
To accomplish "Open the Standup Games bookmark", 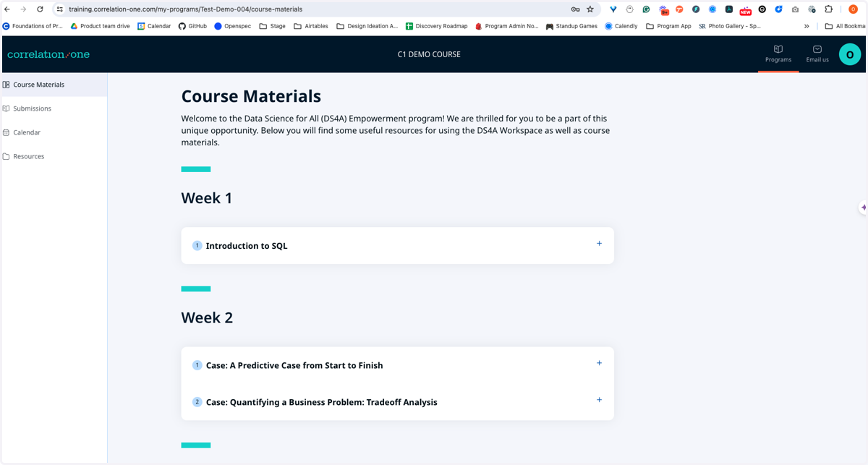I will click(571, 26).
